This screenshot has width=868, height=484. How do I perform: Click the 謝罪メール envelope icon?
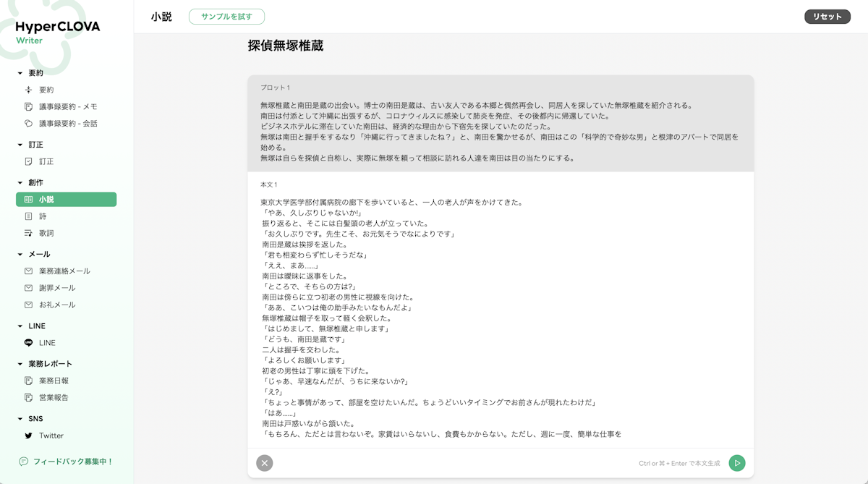coord(29,288)
